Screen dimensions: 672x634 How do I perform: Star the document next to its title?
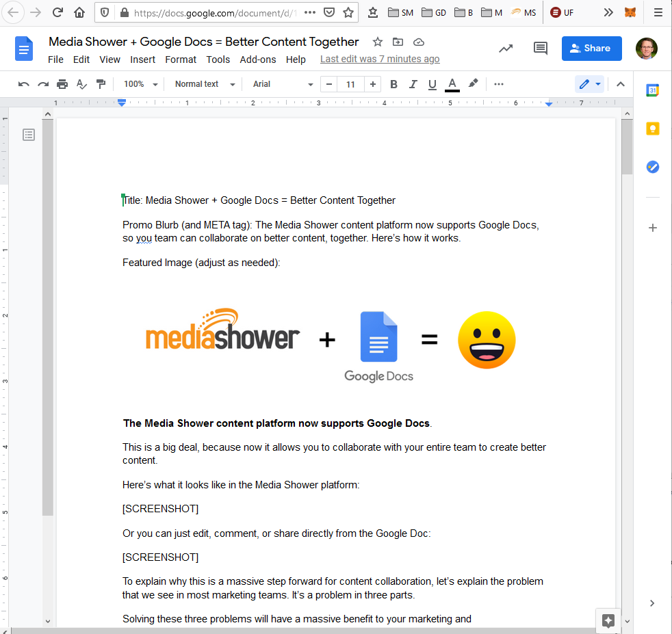coord(377,42)
